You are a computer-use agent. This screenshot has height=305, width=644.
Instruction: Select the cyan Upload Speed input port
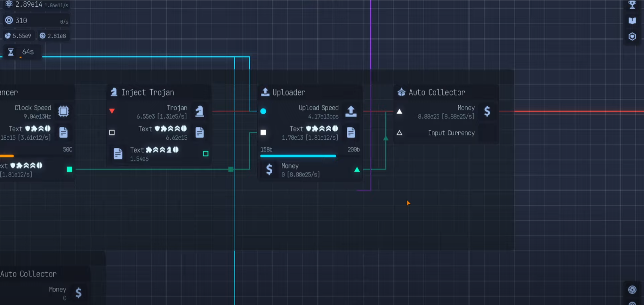click(263, 111)
